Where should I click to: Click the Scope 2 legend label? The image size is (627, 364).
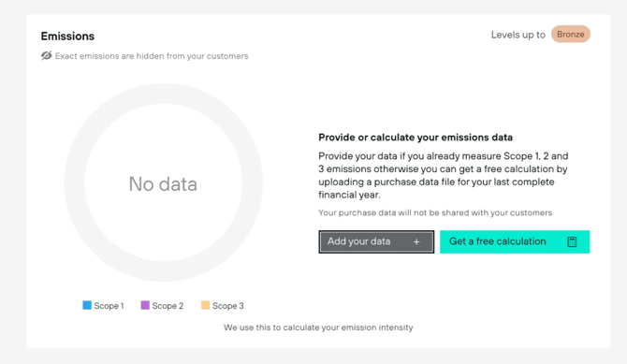pos(168,306)
